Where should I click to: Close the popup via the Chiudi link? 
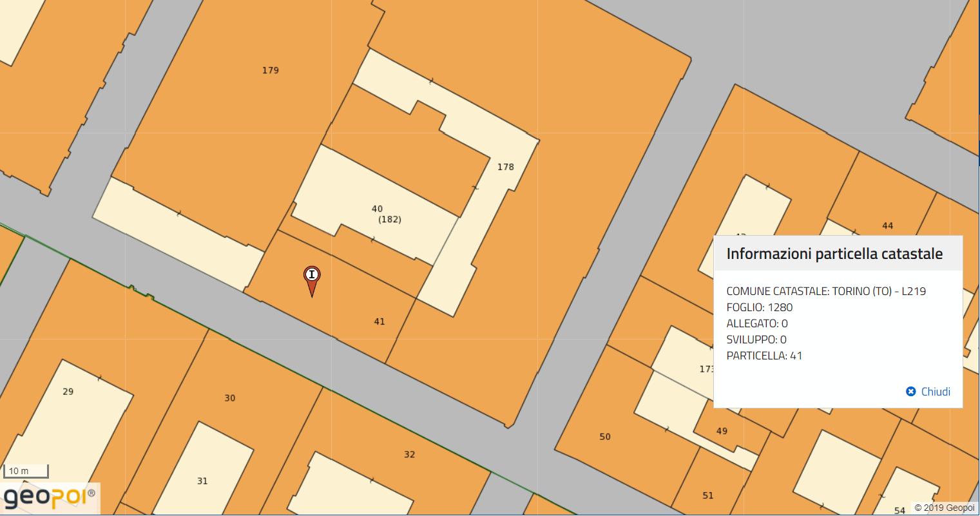[x=935, y=392]
